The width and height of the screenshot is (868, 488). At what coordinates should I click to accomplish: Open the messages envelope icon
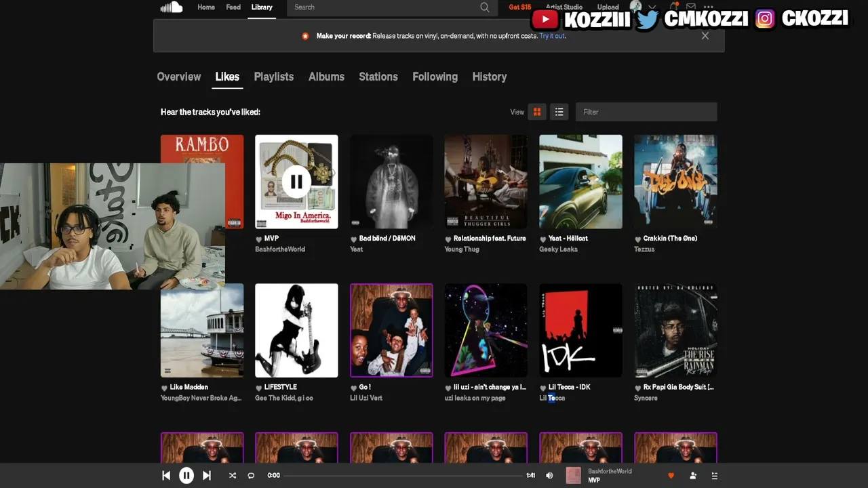[x=691, y=7]
